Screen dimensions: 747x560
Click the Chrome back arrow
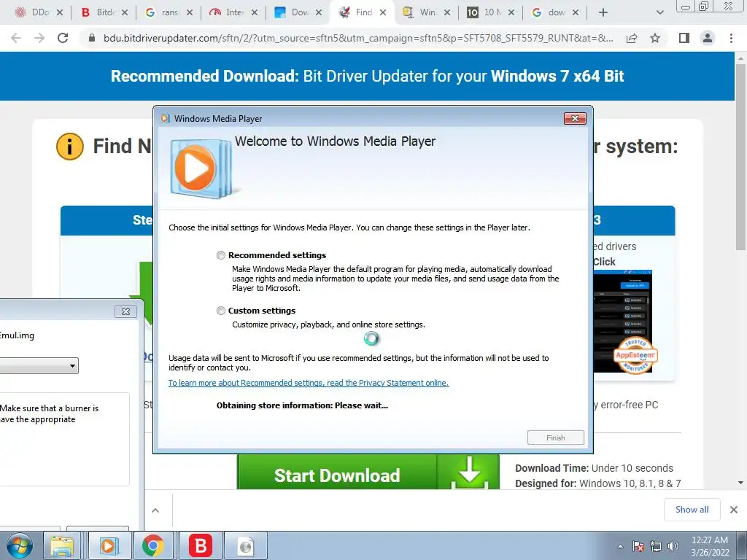pos(16,38)
